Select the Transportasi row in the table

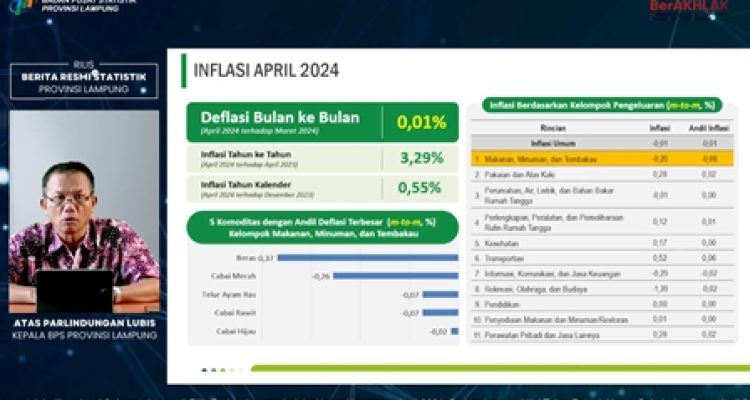click(602, 257)
